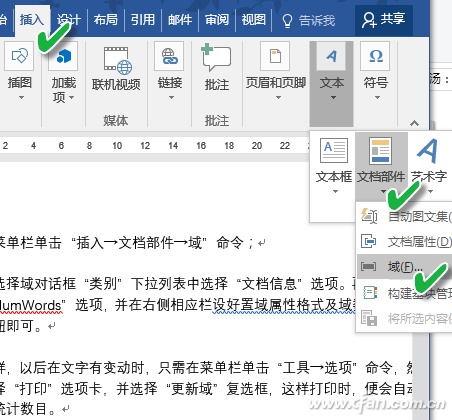Expand the 文本 dropdown arrow

[x=333, y=97]
